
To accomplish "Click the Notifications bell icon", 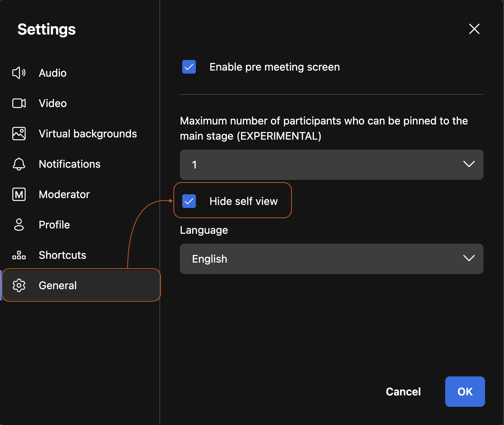I will pos(19,164).
